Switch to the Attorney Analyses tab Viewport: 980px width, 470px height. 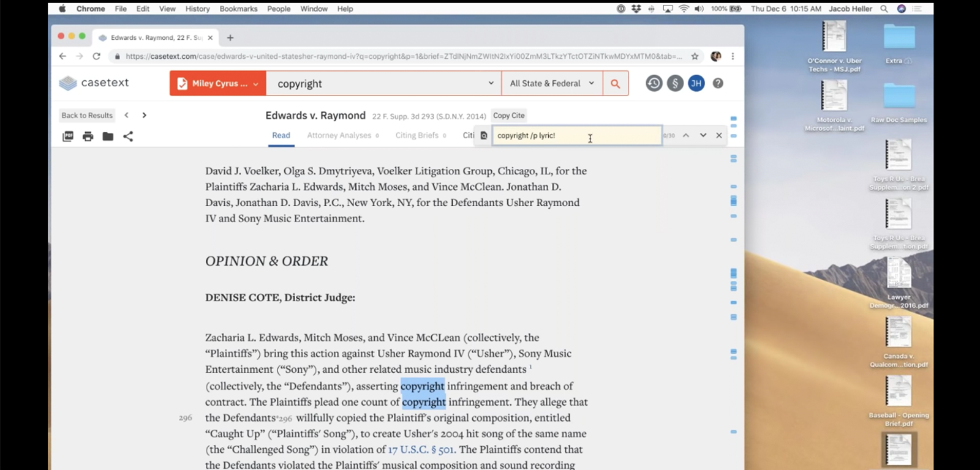[x=342, y=135]
